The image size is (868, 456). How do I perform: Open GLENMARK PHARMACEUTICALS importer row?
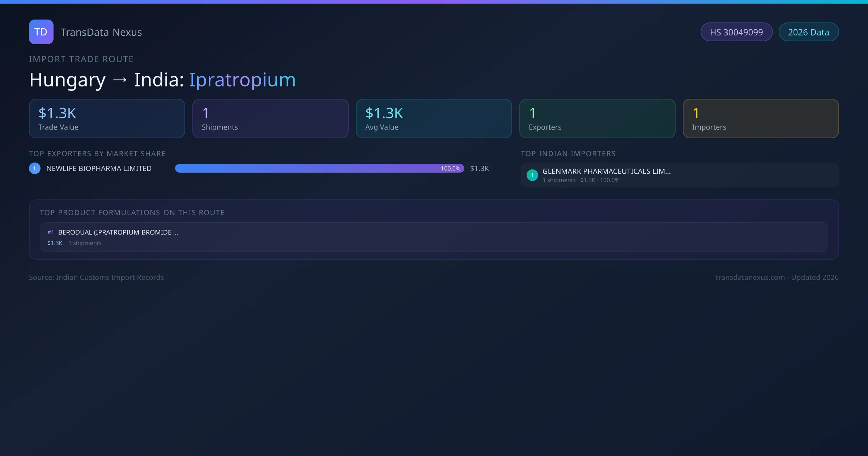click(x=679, y=175)
